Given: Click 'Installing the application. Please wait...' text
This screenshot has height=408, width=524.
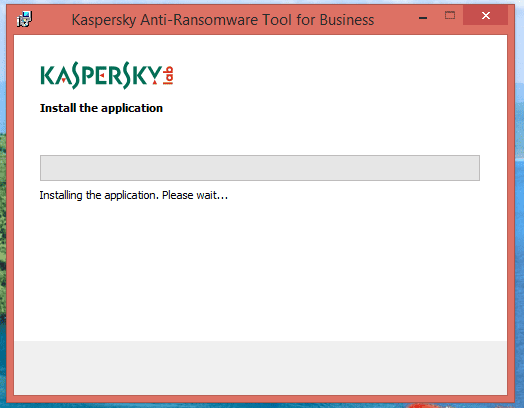Looking at the screenshot, I should point(134,195).
